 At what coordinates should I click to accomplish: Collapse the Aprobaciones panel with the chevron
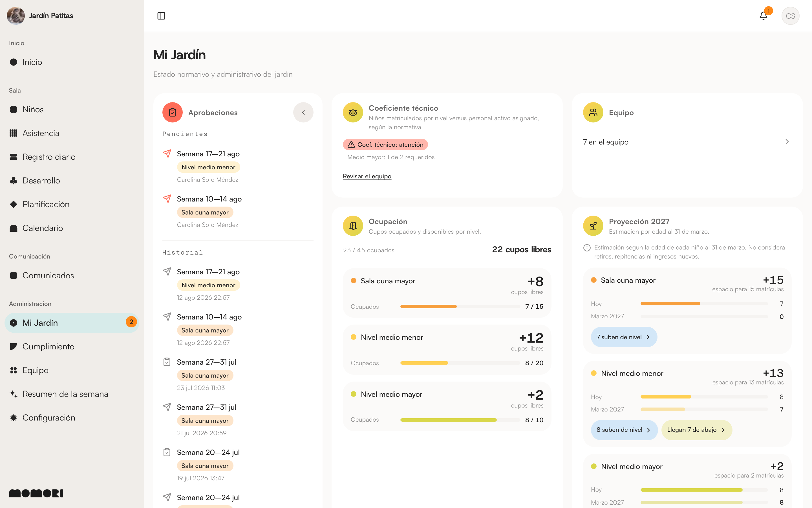coord(303,112)
